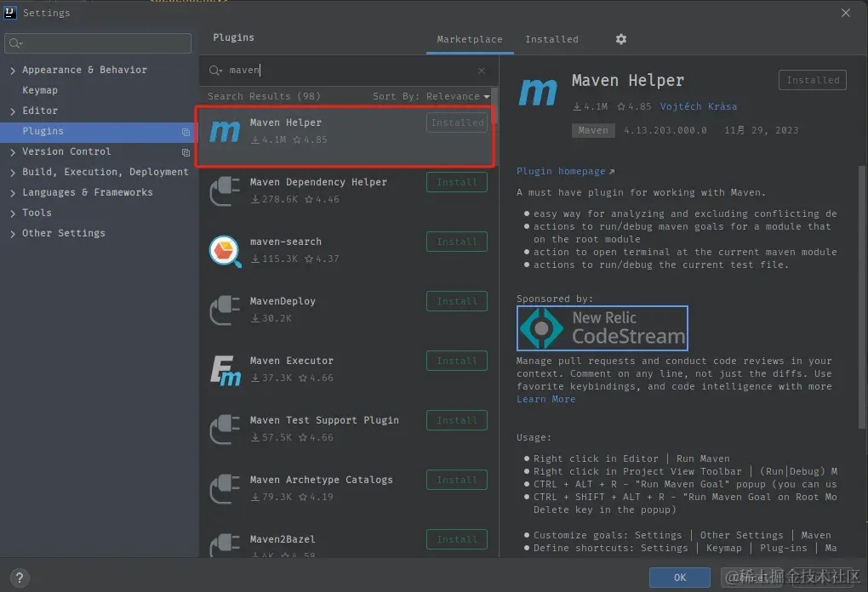The height and width of the screenshot is (592, 868).
Task: Click the Maven Executor Fm icon
Action: point(225,370)
